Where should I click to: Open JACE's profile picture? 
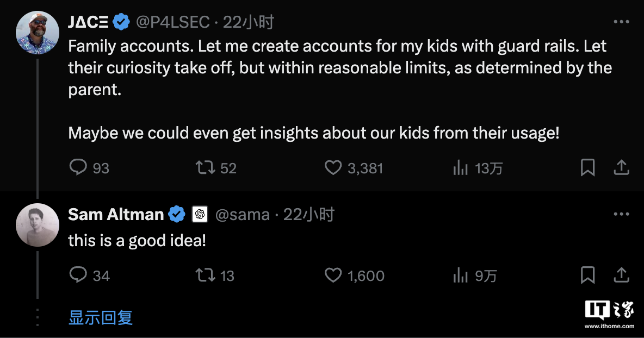click(37, 32)
